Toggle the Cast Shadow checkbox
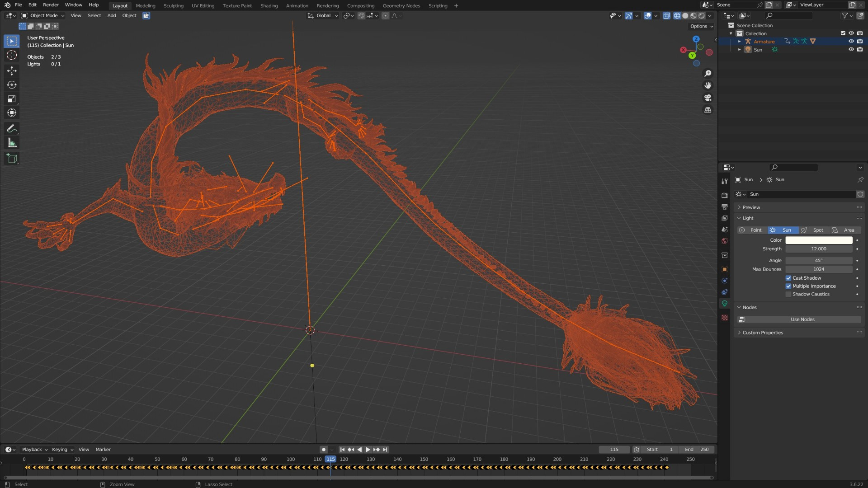 click(x=788, y=278)
